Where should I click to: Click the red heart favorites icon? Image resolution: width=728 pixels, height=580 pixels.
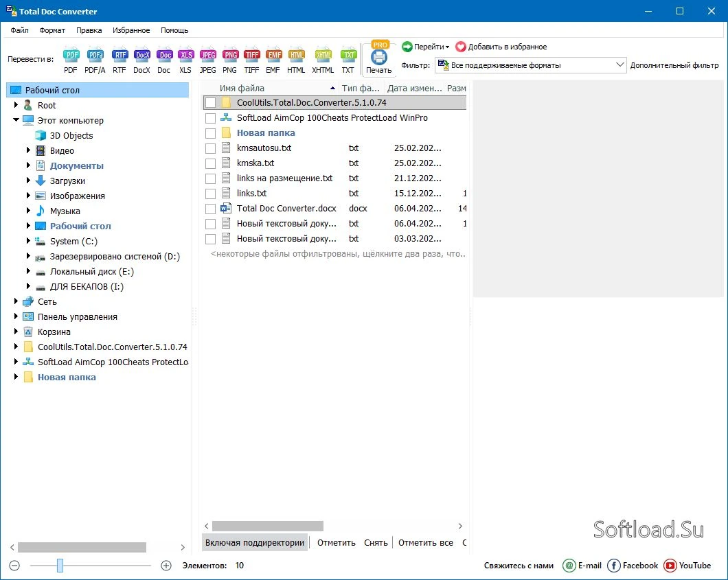[461, 47]
